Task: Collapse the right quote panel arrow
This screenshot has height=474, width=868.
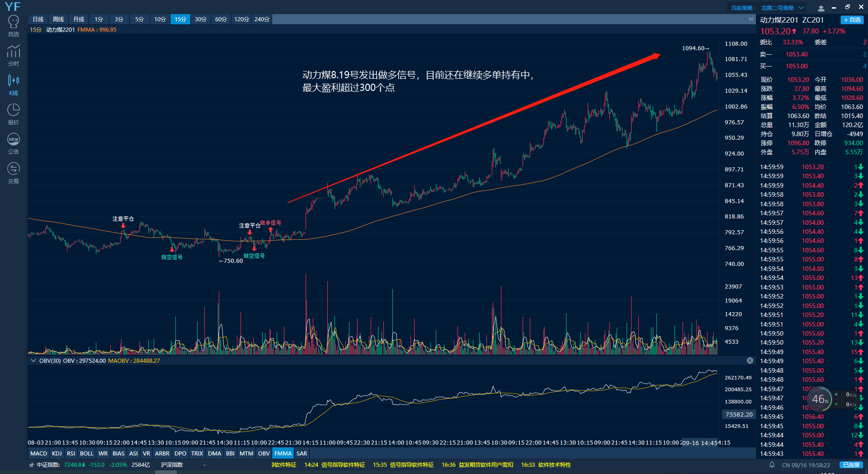Action: (x=750, y=19)
